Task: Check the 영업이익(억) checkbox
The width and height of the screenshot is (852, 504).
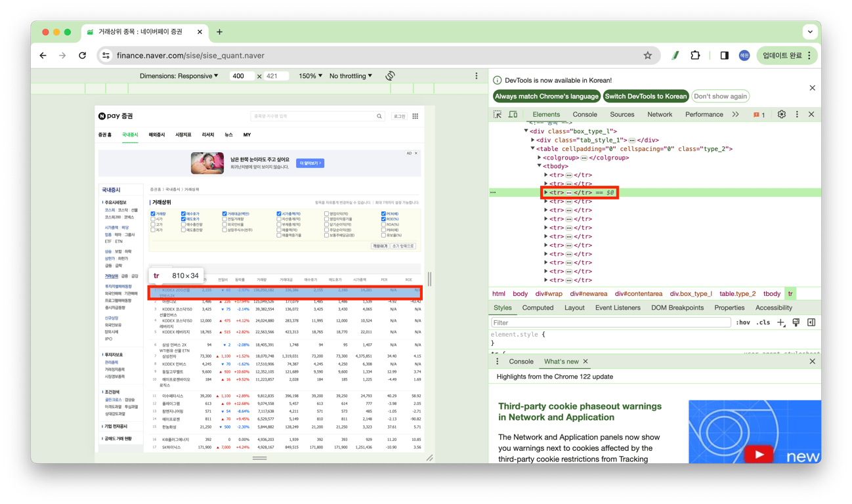Action: [326, 214]
